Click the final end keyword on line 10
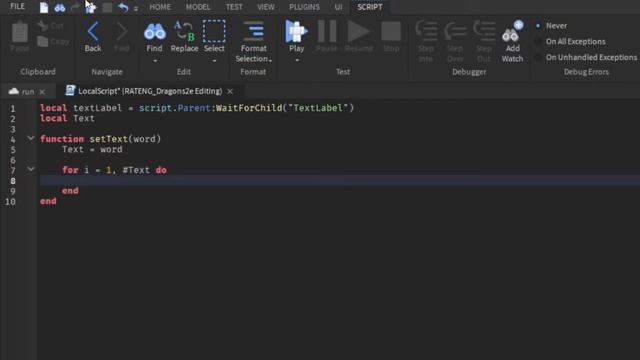Screen dimensions: 640x360 48,201
